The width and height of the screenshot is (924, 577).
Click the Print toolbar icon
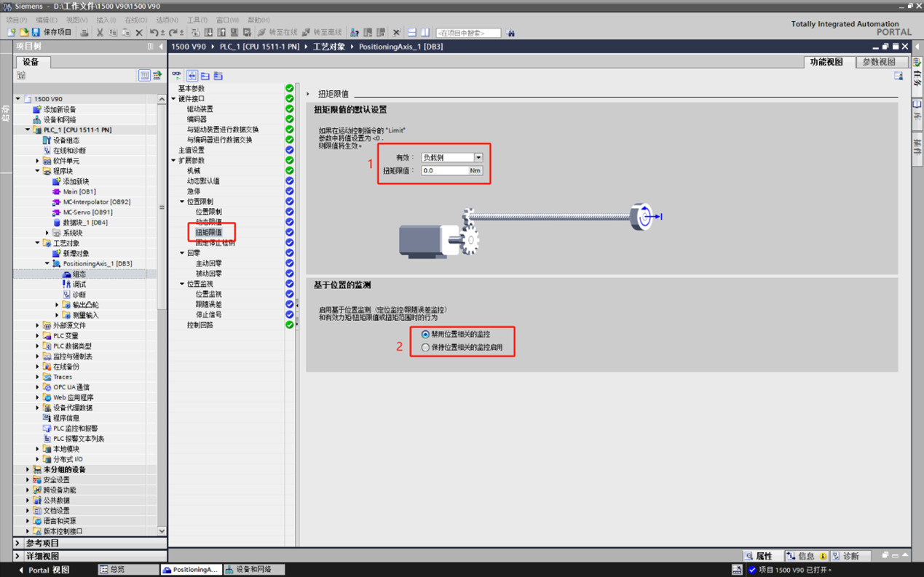(x=84, y=33)
